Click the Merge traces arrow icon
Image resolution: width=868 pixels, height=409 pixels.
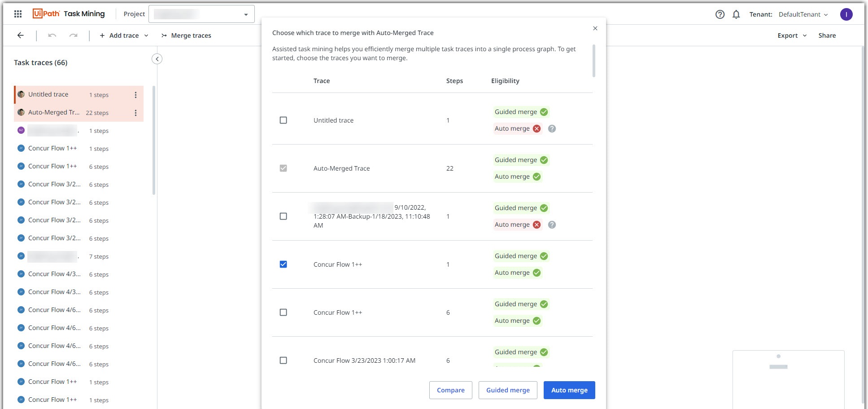(x=164, y=35)
